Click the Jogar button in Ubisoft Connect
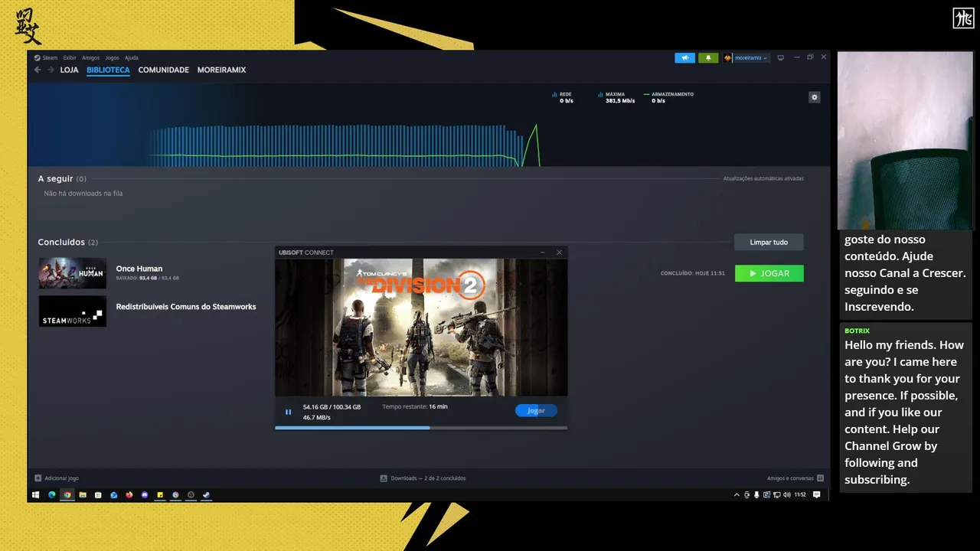The image size is (980, 551). click(536, 411)
